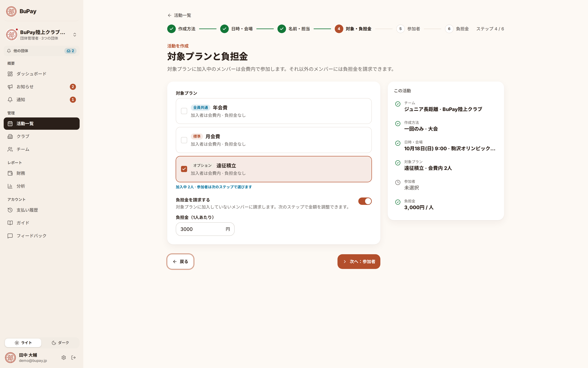
Task: Click the 活動一覧 calendar icon
Action: pos(10,124)
